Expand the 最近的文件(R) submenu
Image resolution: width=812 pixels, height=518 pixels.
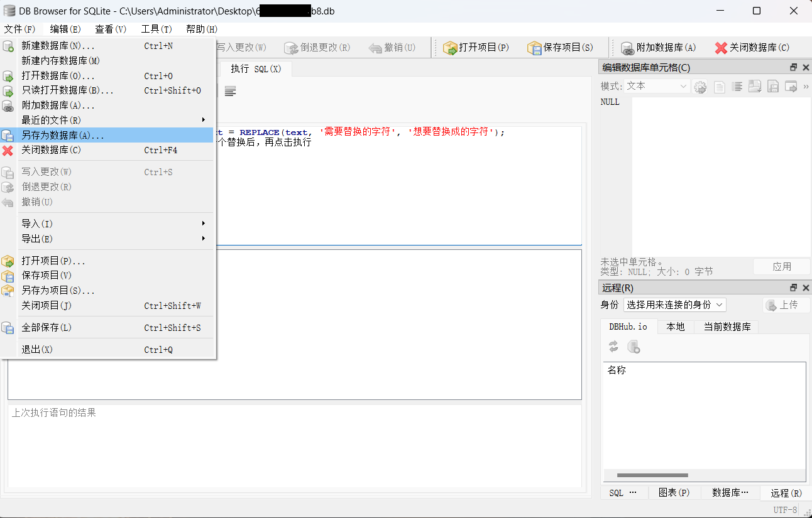click(117, 120)
